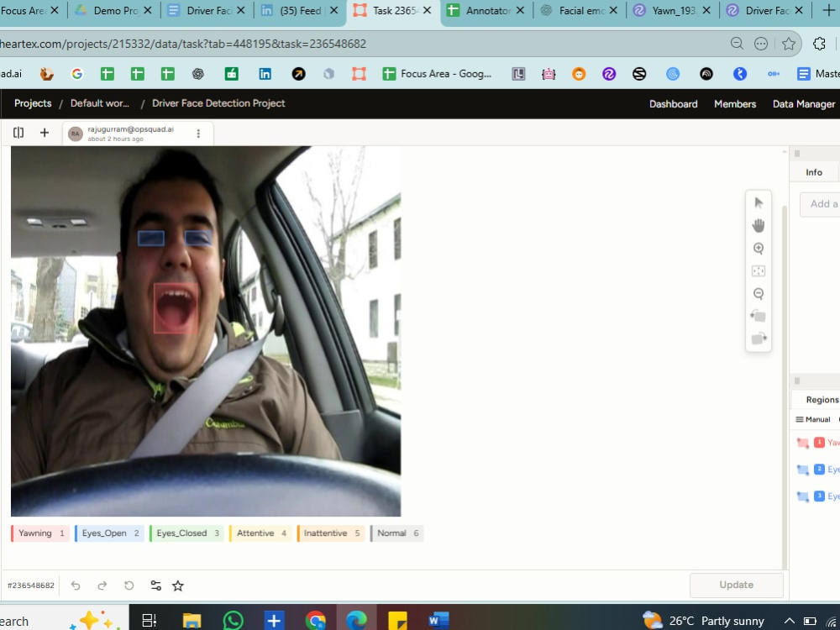Show hidden system tray icons chevron
840x630 pixels.
[789, 621]
